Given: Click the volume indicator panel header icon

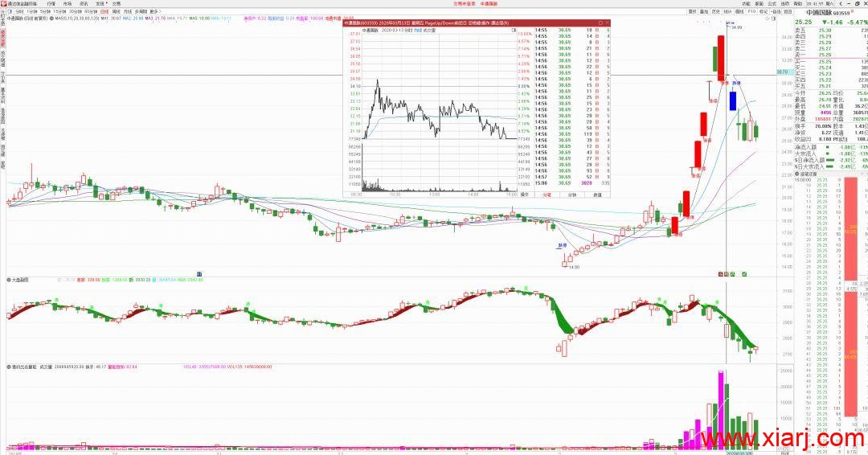Looking at the screenshot, I should (x=9, y=367).
